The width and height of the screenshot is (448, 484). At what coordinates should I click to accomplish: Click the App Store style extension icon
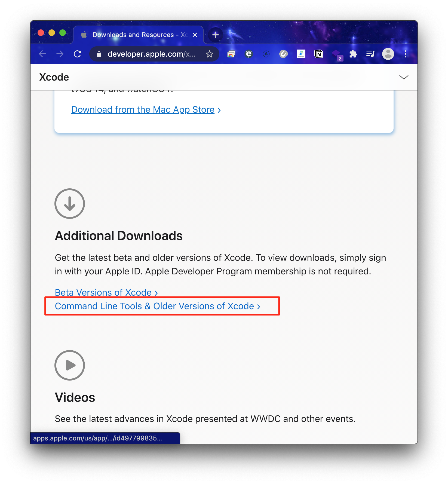tap(266, 54)
